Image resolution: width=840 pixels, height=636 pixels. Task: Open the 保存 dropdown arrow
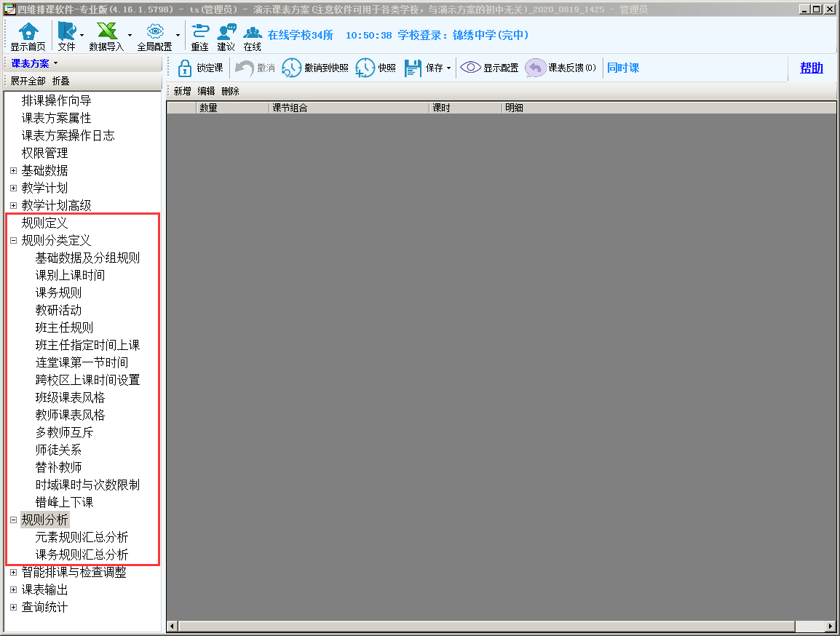(448, 68)
